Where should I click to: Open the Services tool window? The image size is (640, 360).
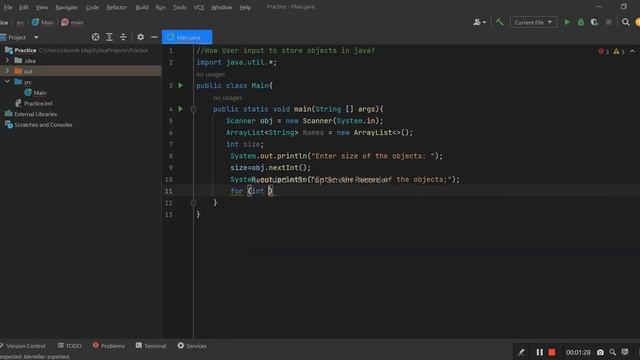coord(192,346)
